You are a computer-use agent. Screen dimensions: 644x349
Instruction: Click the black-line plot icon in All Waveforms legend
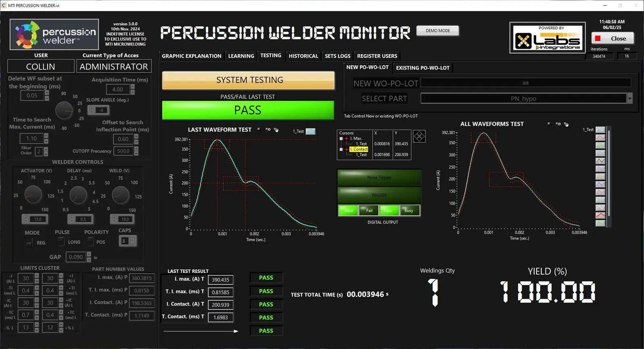[x=600, y=161]
